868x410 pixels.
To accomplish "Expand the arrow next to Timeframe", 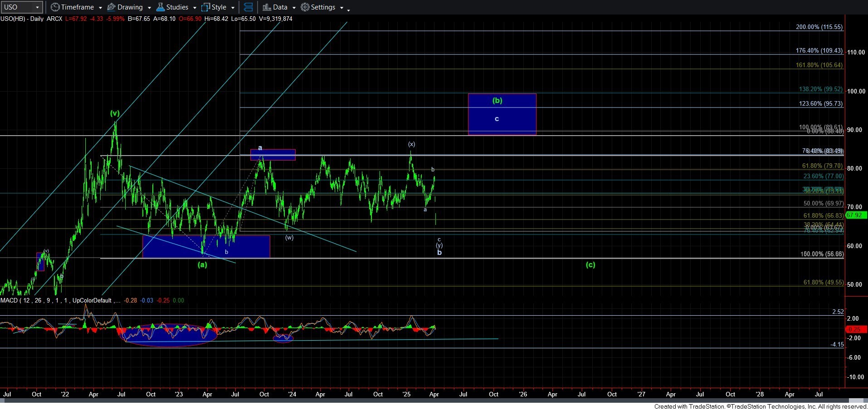I will tap(100, 8).
